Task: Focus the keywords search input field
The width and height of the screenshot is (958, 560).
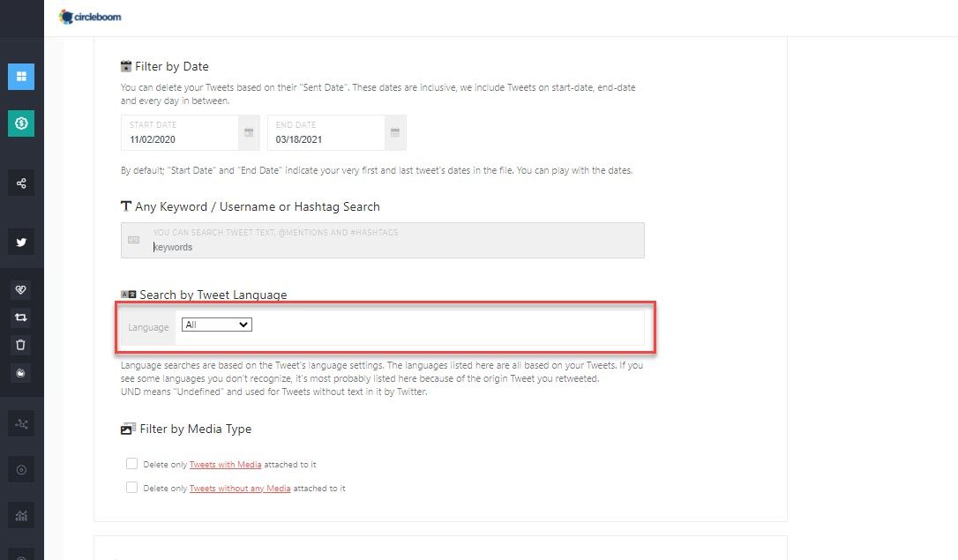Action: 383,240
